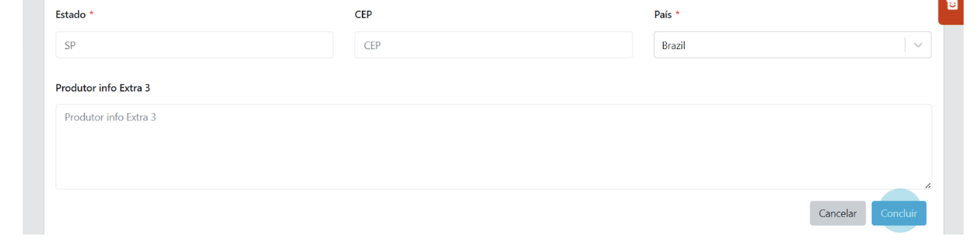Screen dimensions: 980x244
Task: Open the País combo box showing Brazil
Action: (793, 45)
